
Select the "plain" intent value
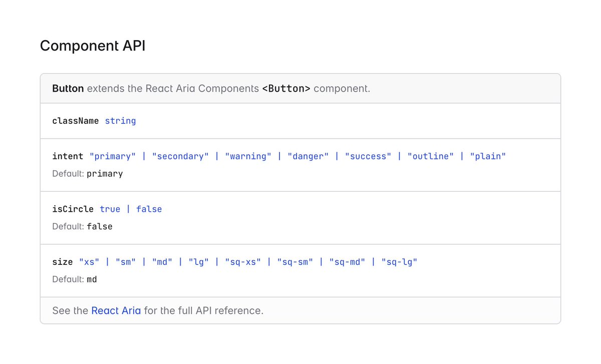click(488, 156)
